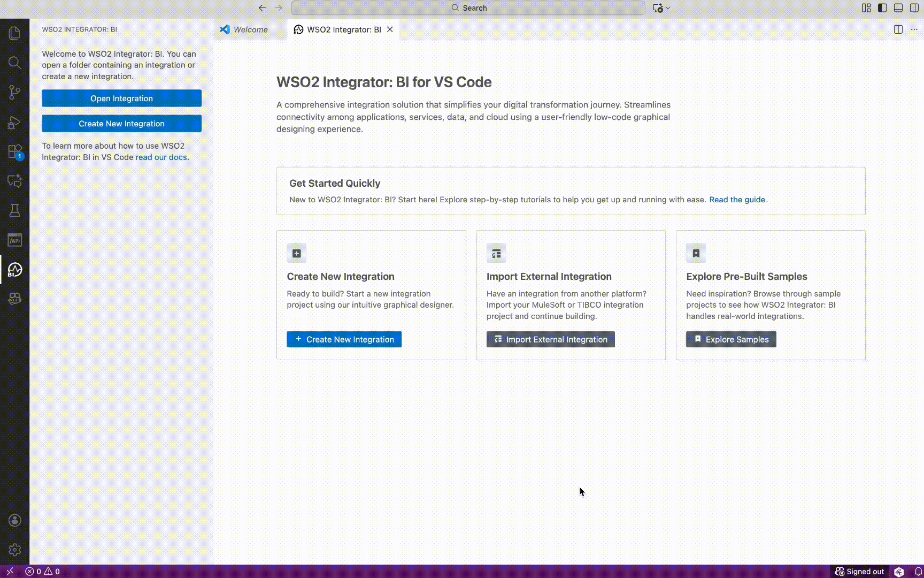Toggle the Secondary Side Bar control
Screen dimensions: 924x578
915,8
